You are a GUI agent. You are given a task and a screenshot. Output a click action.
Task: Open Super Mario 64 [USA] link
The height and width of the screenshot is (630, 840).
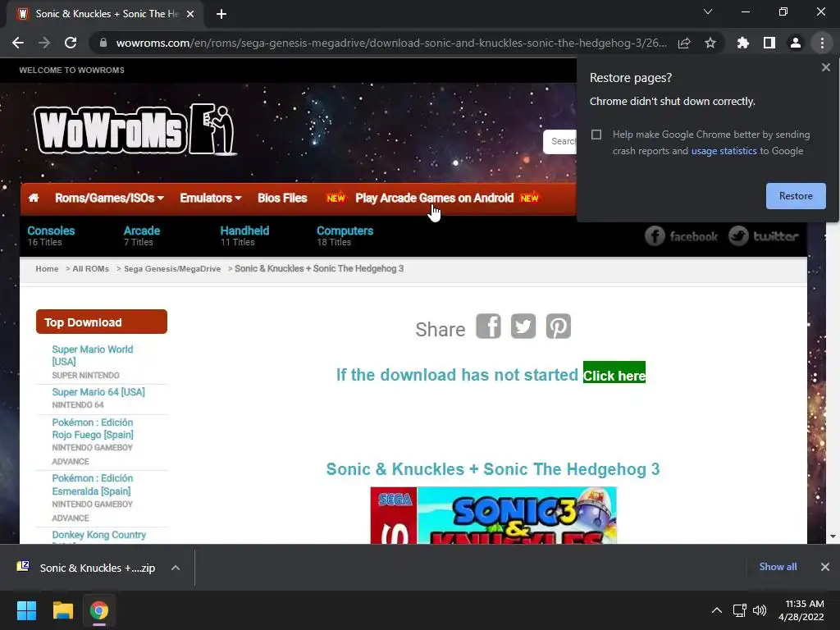point(98,392)
